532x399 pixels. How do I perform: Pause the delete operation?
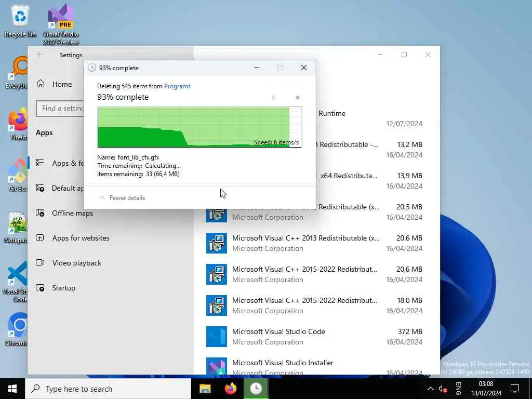pyautogui.click(x=273, y=98)
